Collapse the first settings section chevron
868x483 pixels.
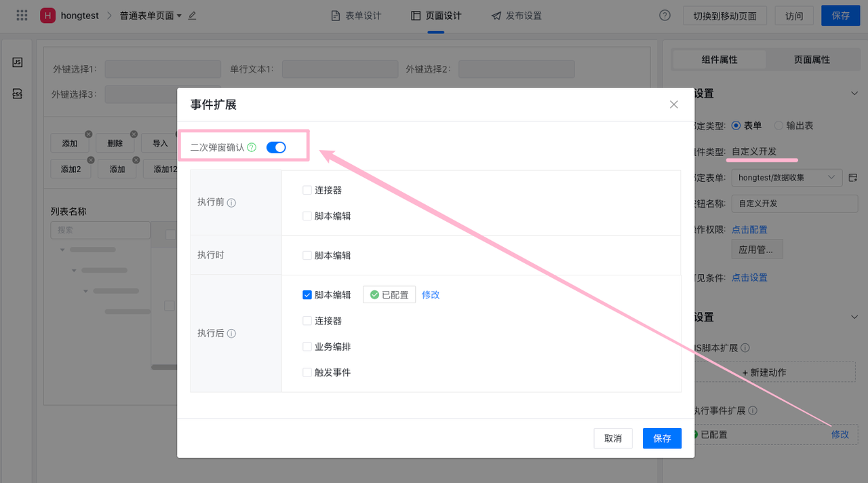click(x=854, y=94)
